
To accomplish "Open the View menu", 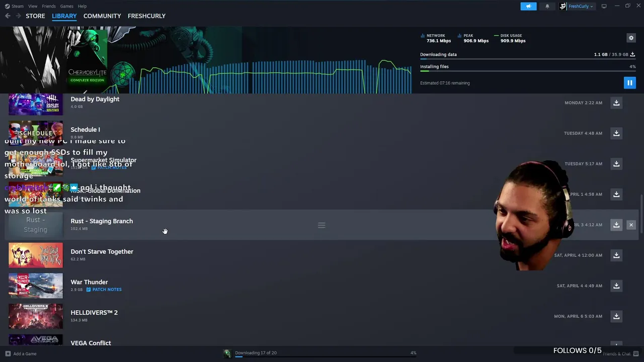I will click(33, 6).
